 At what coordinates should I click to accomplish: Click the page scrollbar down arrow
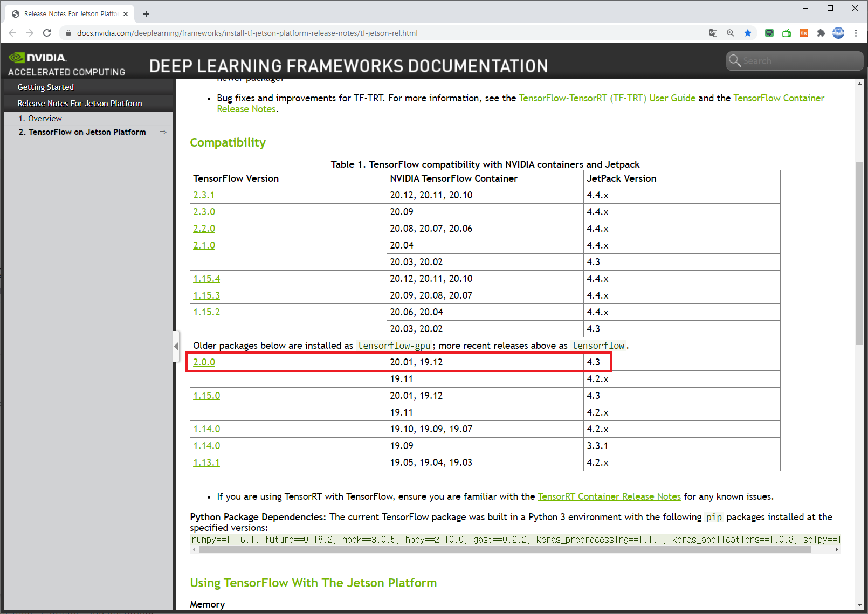[859, 606]
